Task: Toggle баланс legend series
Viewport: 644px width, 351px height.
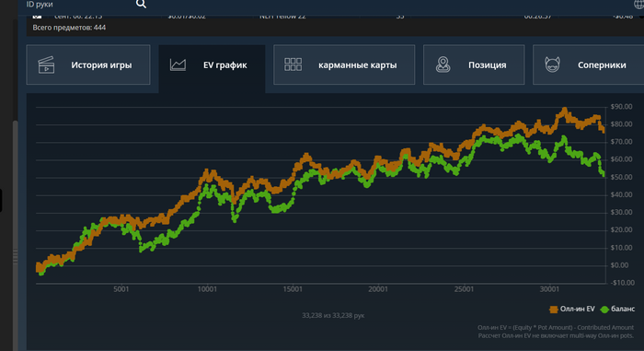Action: pyautogui.click(x=617, y=309)
